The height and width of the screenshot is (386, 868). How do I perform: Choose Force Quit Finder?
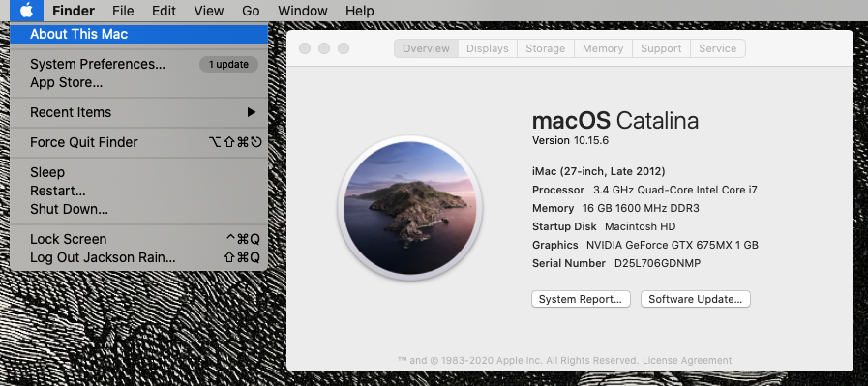[139, 142]
